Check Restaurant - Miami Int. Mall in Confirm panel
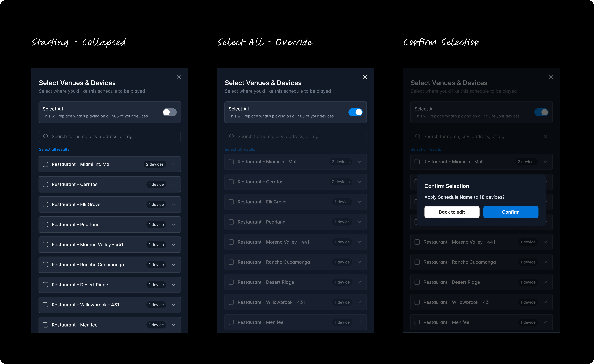 [417, 162]
